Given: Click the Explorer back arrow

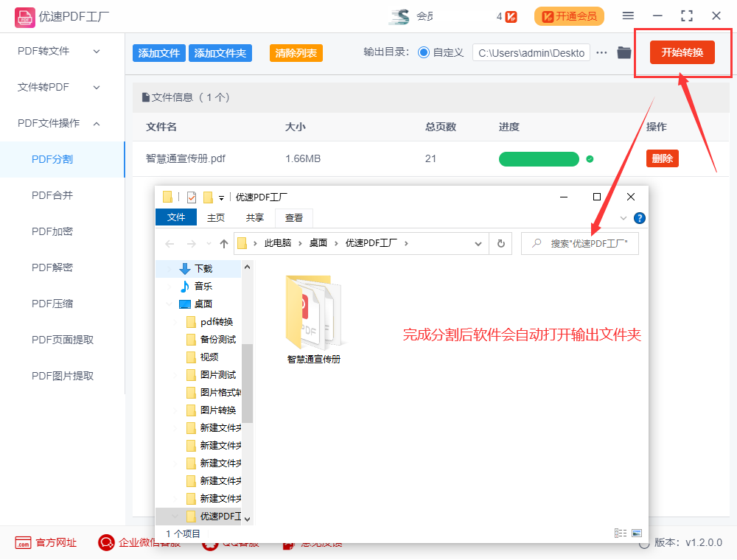Looking at the screenshot, I should pos(170,243).
